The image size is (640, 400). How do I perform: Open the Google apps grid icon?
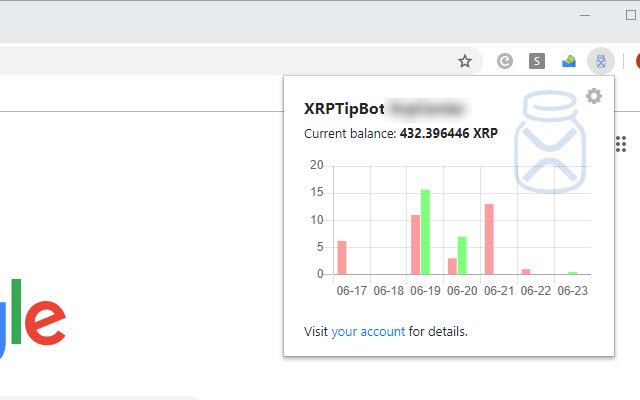coord(621,144)
